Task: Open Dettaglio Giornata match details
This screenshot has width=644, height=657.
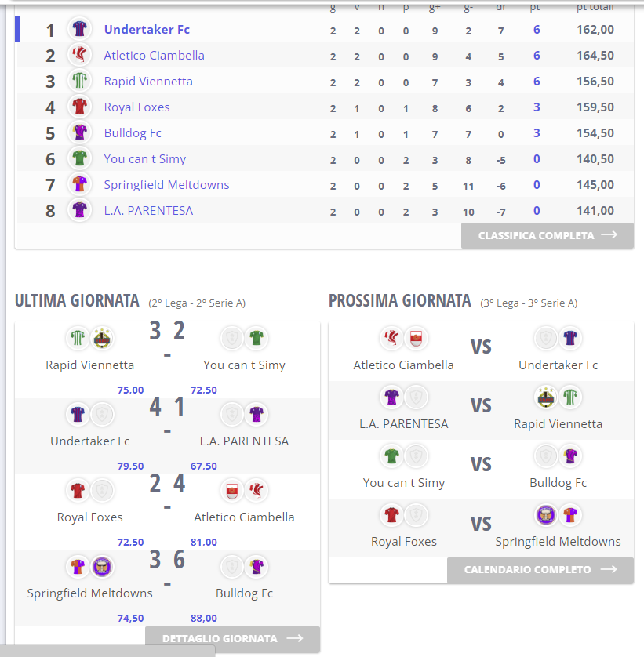Action: [233, 638]
